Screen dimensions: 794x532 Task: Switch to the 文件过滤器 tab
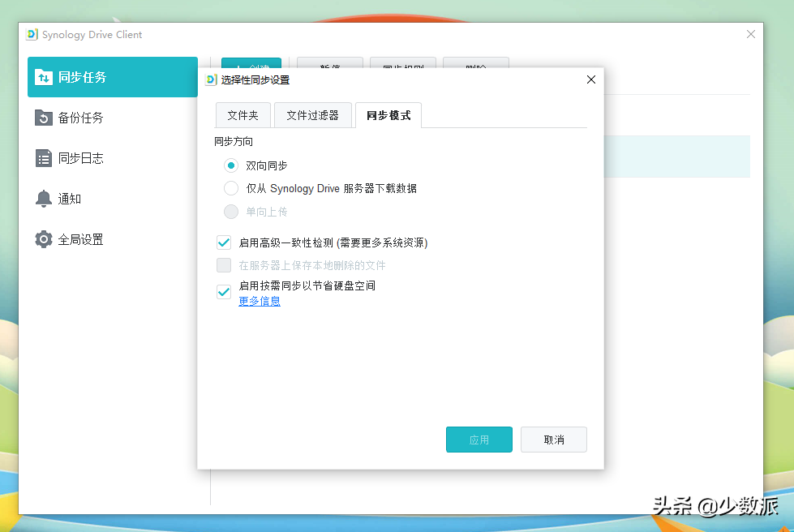click(x=312, y=115)
